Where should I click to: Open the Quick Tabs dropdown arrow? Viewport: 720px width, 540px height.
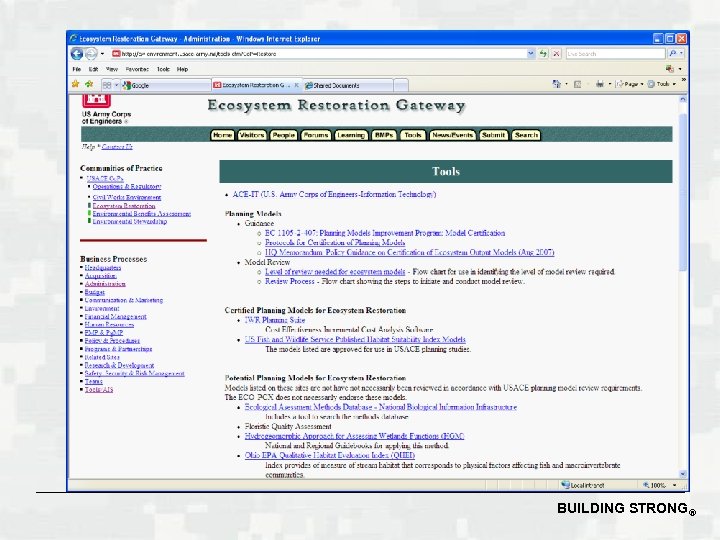pyautogui.click(x=117, y=85)
